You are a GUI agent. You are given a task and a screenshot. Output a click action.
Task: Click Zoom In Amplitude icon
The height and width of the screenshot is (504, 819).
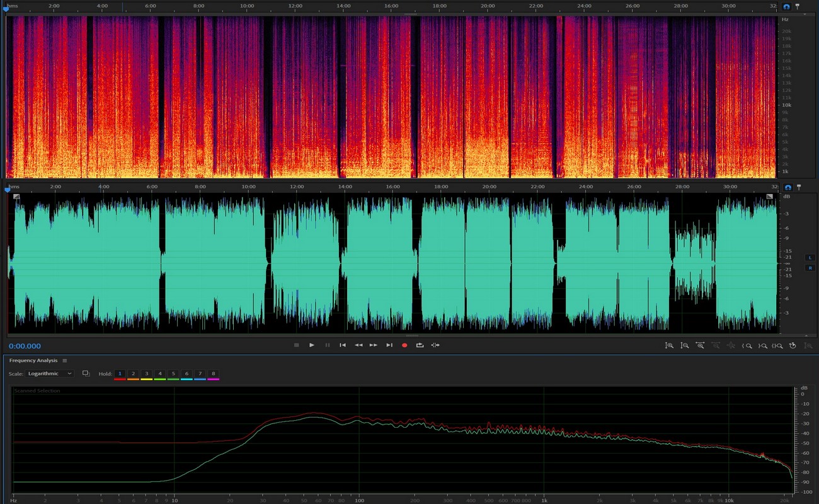tap(669, 346)
